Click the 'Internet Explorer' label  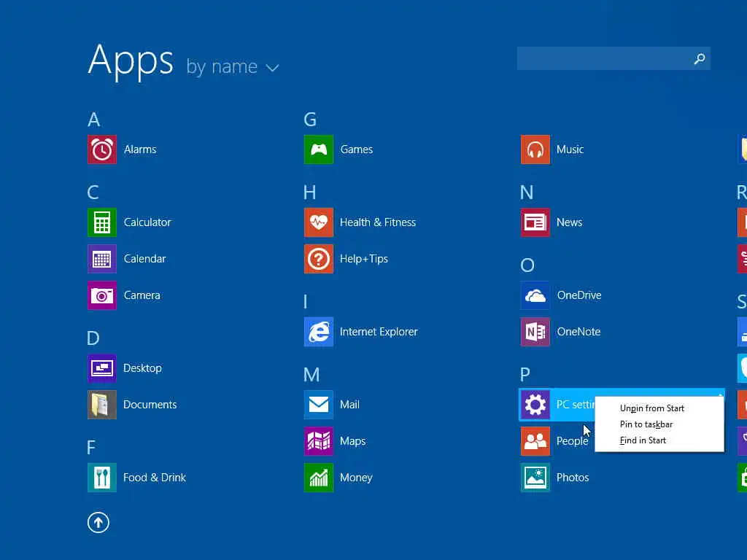[379, 332]
